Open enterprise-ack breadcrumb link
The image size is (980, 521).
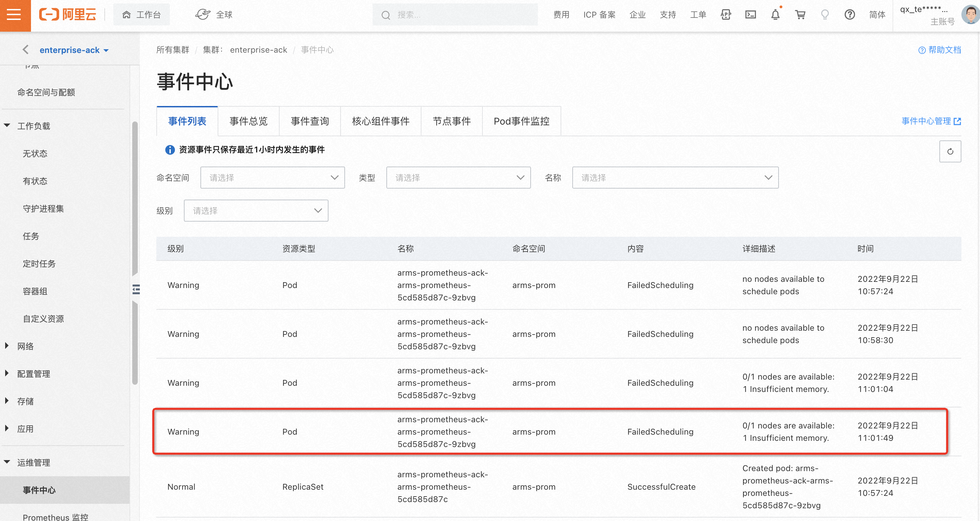coord(259,50)
